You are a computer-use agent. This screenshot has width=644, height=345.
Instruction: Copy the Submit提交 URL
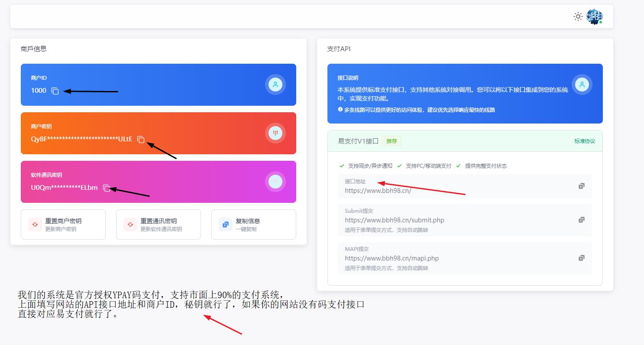coord(581,220)
